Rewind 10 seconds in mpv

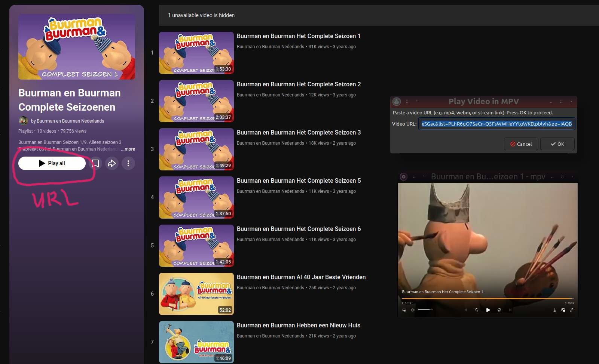pos(476,310)
